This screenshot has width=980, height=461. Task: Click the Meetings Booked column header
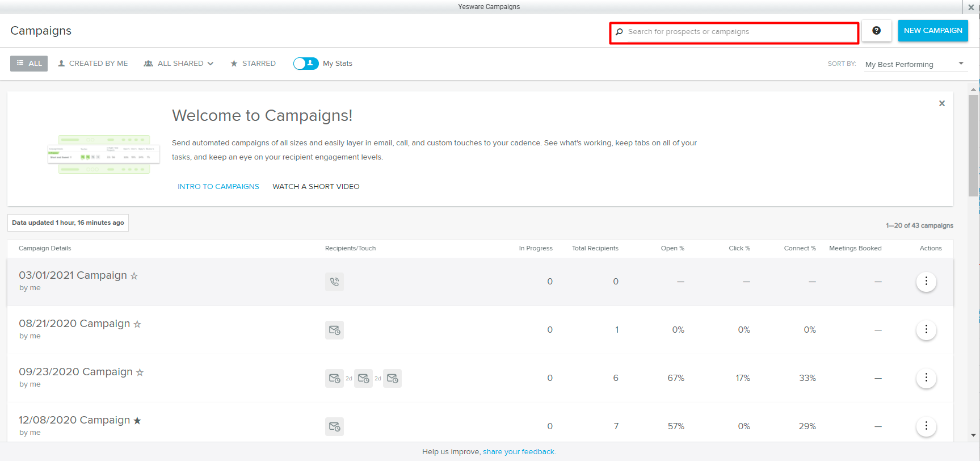tap(855, 248)
